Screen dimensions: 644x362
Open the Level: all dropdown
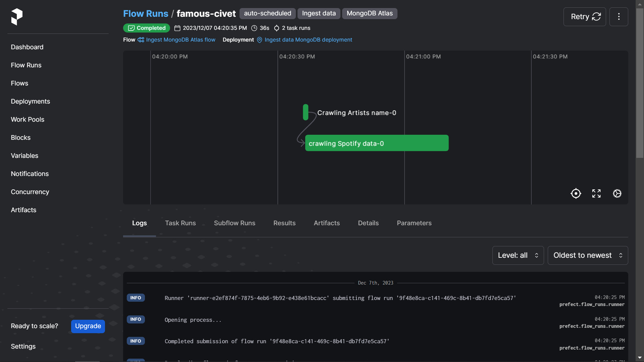[x=518, y=255]
